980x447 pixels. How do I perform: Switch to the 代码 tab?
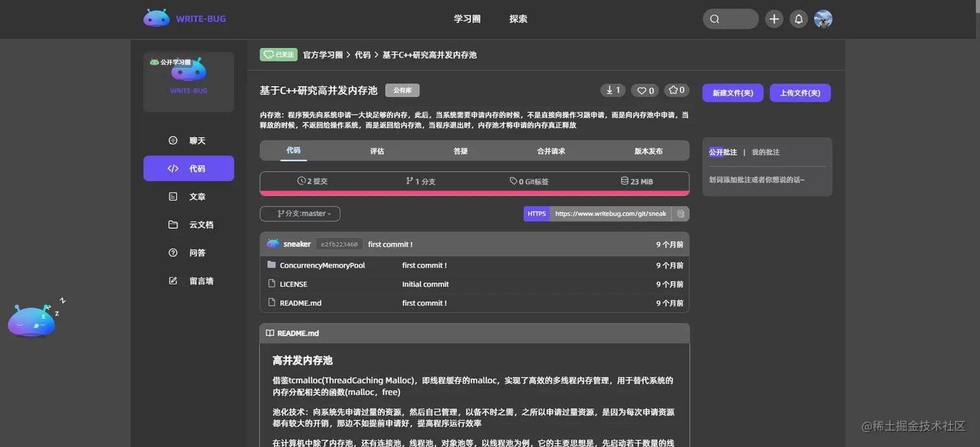294,150
